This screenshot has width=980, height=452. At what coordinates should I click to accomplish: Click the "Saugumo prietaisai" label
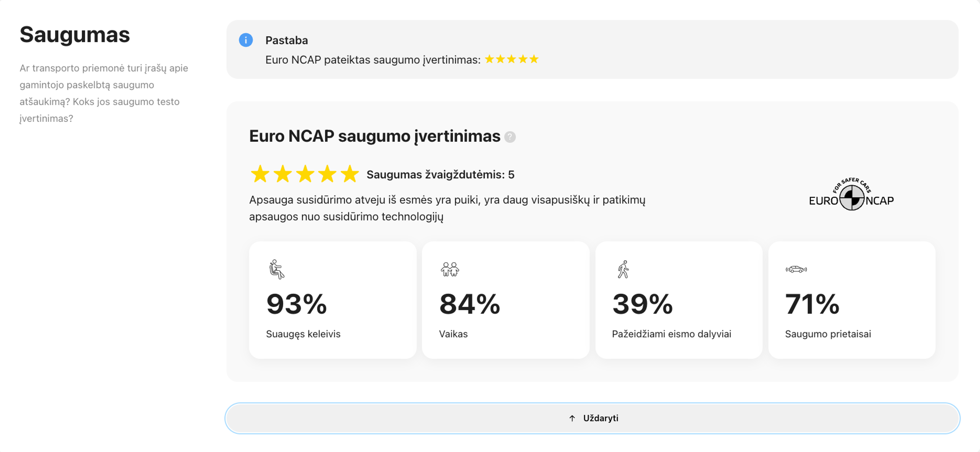(828, 334)
